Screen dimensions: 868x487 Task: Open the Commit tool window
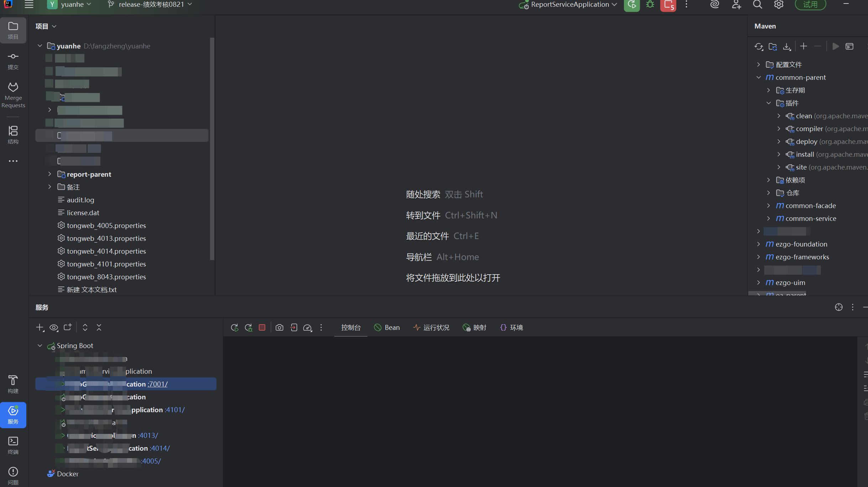[x=13, y=61]
